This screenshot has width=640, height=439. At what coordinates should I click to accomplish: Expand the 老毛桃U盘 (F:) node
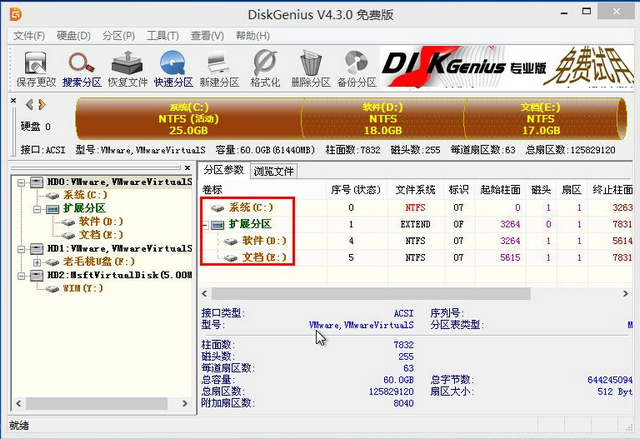coord(37,262)
